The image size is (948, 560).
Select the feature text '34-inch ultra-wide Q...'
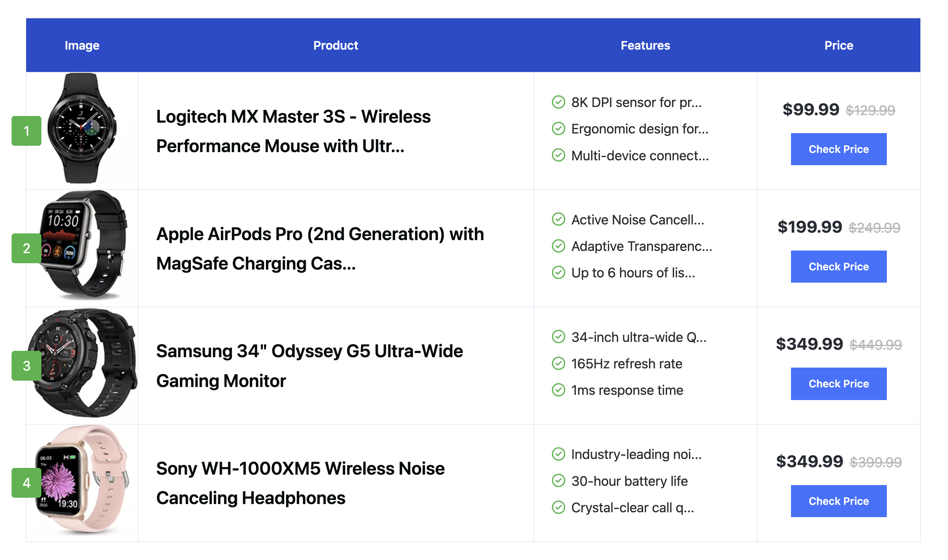pos(638,337)
